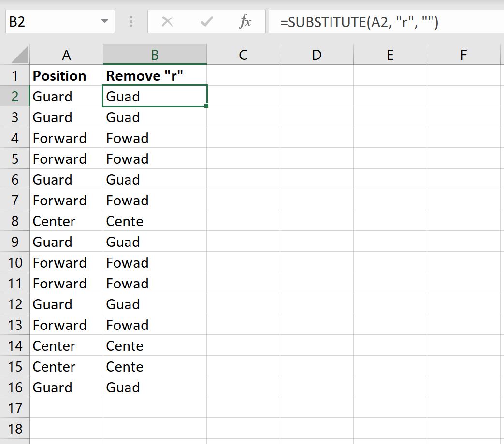Select cell D5 in the empty column
The width and height of the screenshot is (504, 444).
coord(317,158)
